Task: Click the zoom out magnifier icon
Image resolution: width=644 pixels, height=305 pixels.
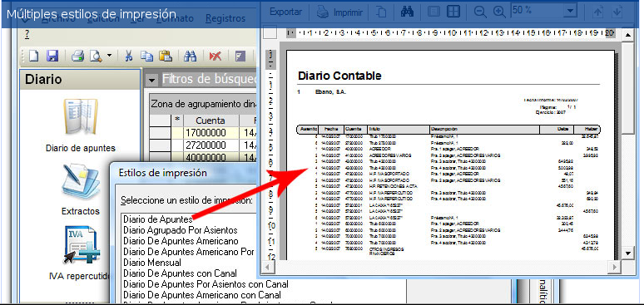Action: tap(480, 12)
